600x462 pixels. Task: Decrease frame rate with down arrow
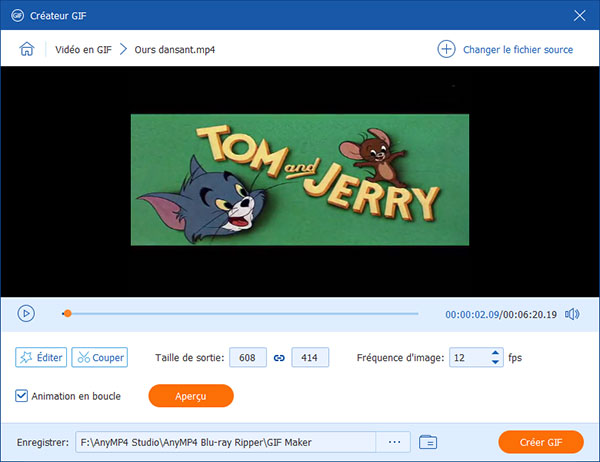(x=495, y=362)
